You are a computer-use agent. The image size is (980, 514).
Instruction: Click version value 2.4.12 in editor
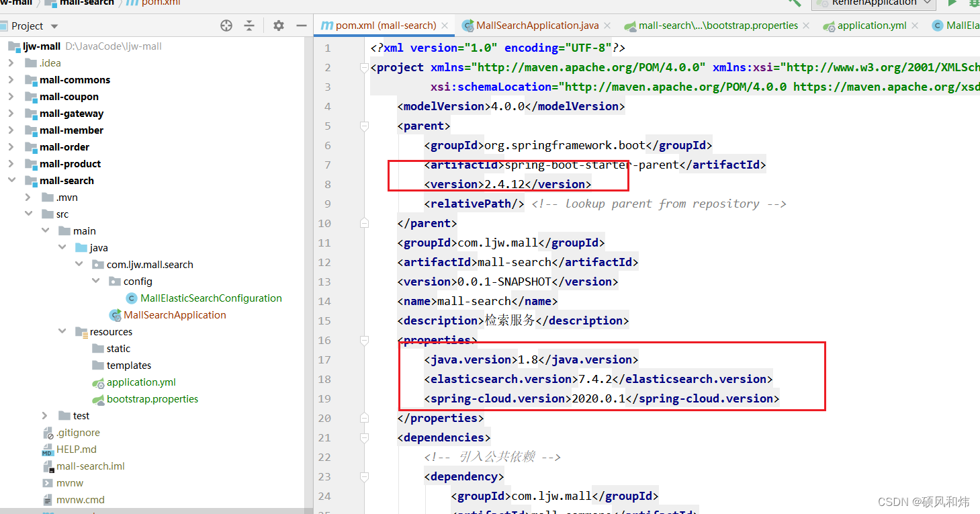point(504,184)
